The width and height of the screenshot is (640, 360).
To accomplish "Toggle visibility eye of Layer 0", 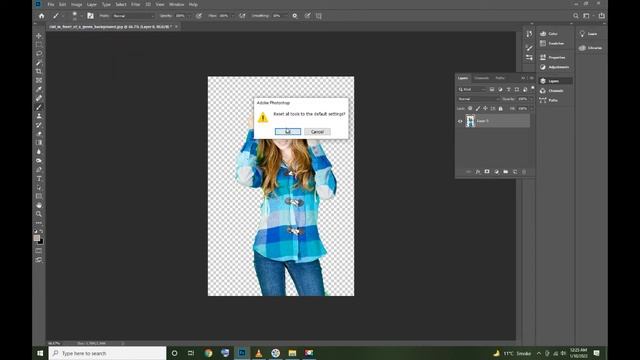I will point(460,121).
